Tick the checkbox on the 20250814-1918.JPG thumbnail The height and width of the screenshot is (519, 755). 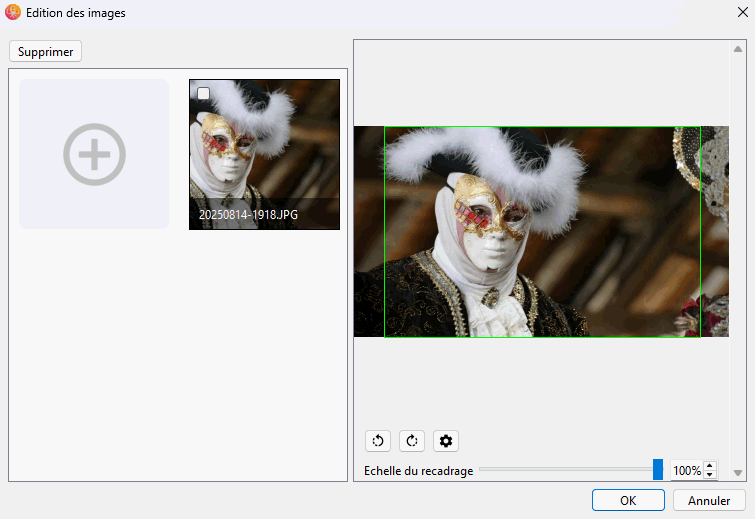(x=204, y=94)
